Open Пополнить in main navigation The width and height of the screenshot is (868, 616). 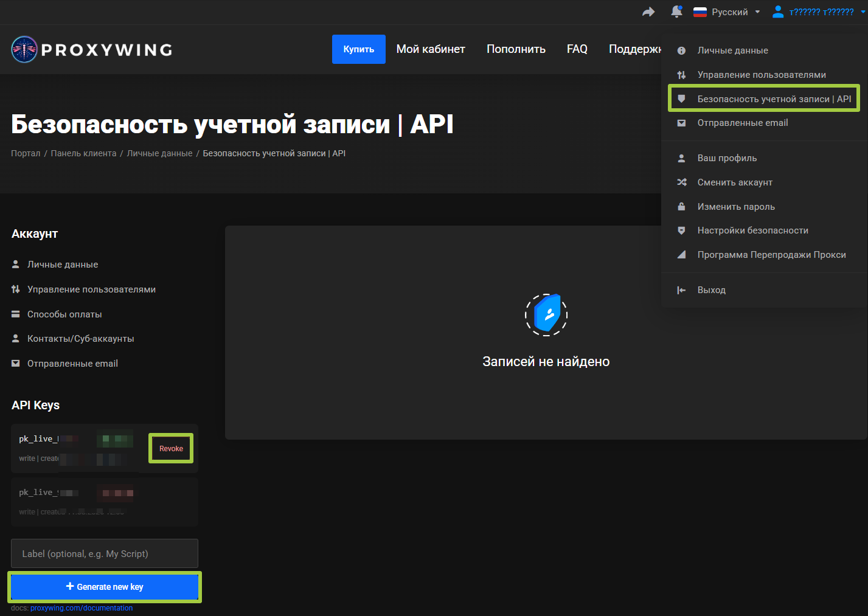click(516, 49)
